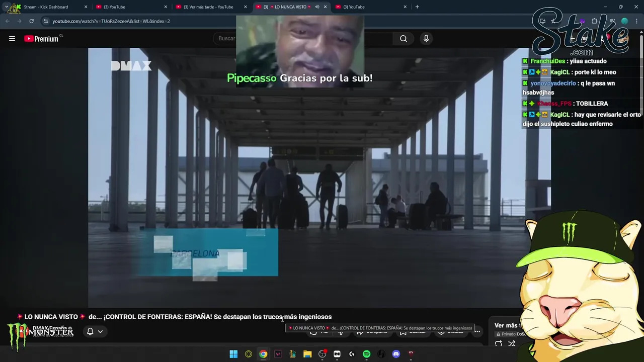The height and width of the screenshot is (362, 644).
Task: Open the DMAX España channel
Action: coord(50,328)
